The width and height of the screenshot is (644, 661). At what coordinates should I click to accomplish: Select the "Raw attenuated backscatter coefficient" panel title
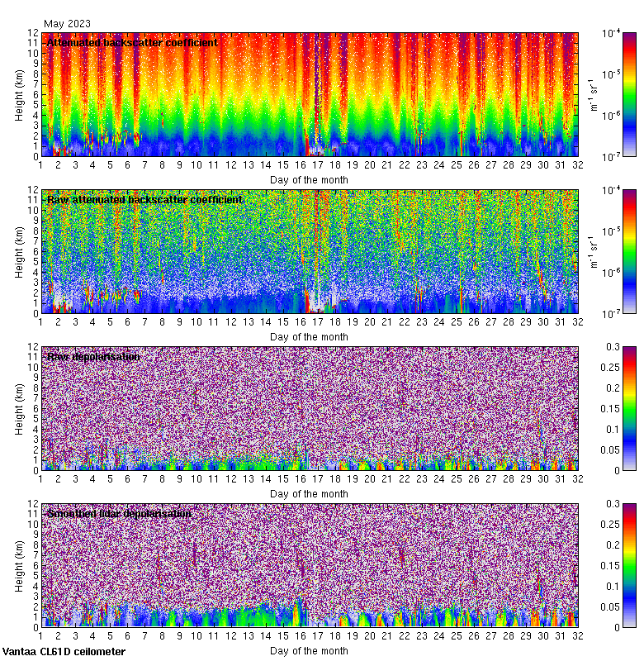coord(144,199)
